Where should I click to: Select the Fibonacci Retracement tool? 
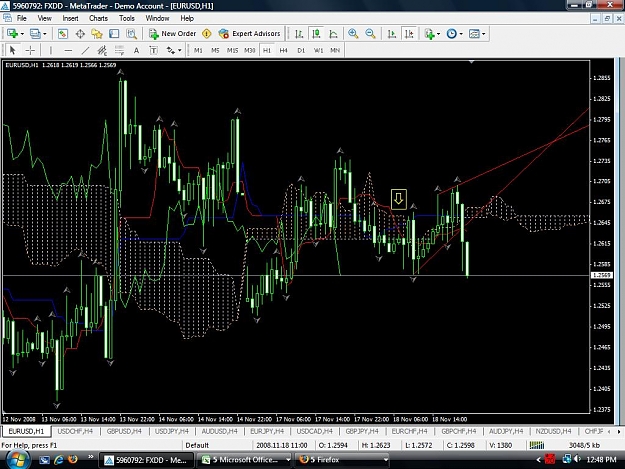[119, 50]
